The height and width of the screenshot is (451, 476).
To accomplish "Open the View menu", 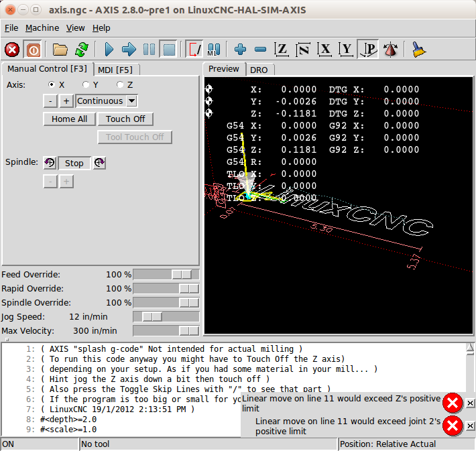I will (x=75, y=28).
